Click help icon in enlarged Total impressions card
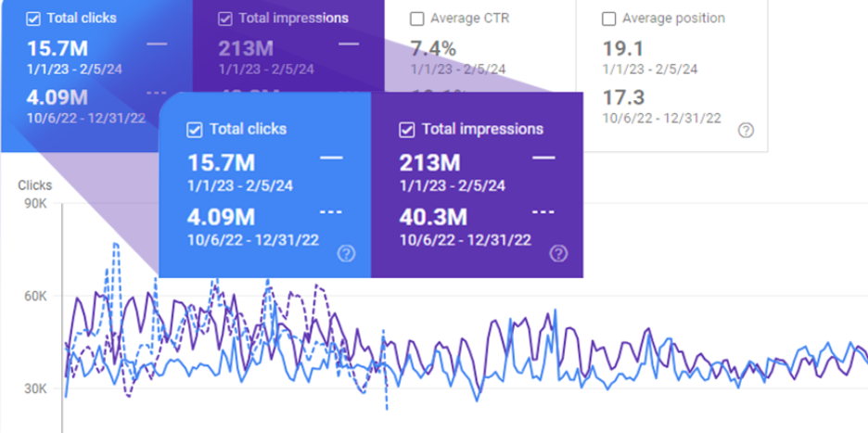The width and height of the screenshot is (868, 433). tap(558, 253)
